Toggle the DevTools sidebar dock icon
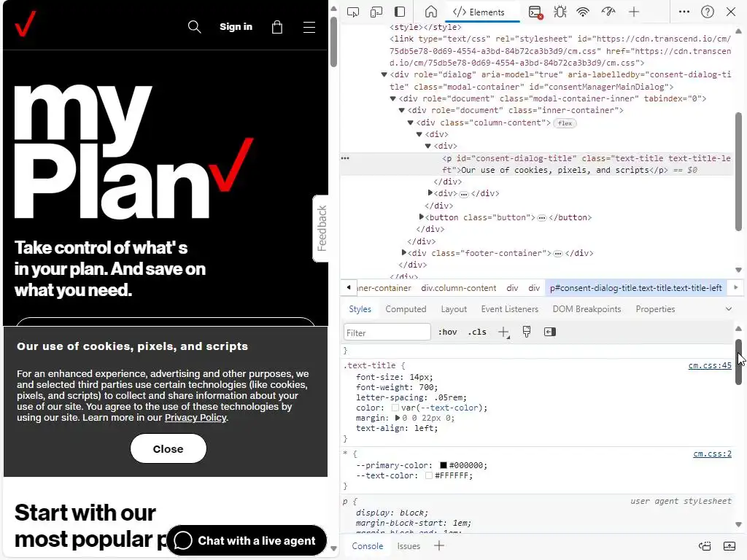 click(x=400, y=12)
